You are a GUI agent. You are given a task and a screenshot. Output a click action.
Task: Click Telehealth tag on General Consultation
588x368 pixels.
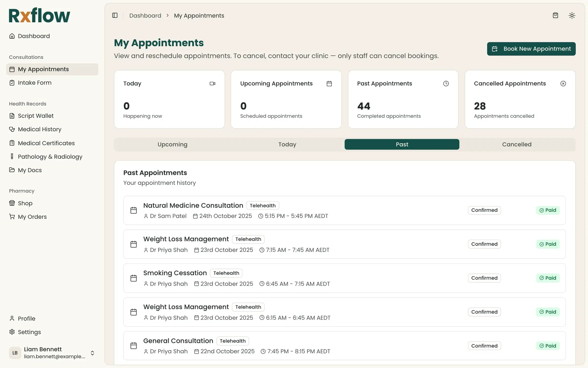click(x=233, y=341)
